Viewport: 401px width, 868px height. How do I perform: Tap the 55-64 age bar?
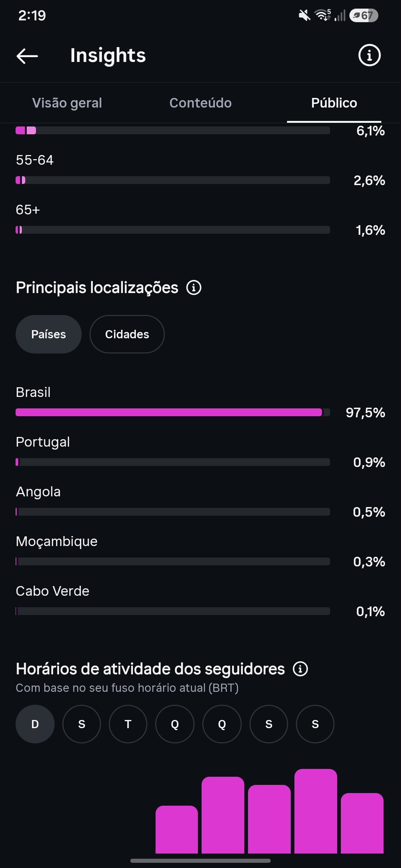[173, 180]
